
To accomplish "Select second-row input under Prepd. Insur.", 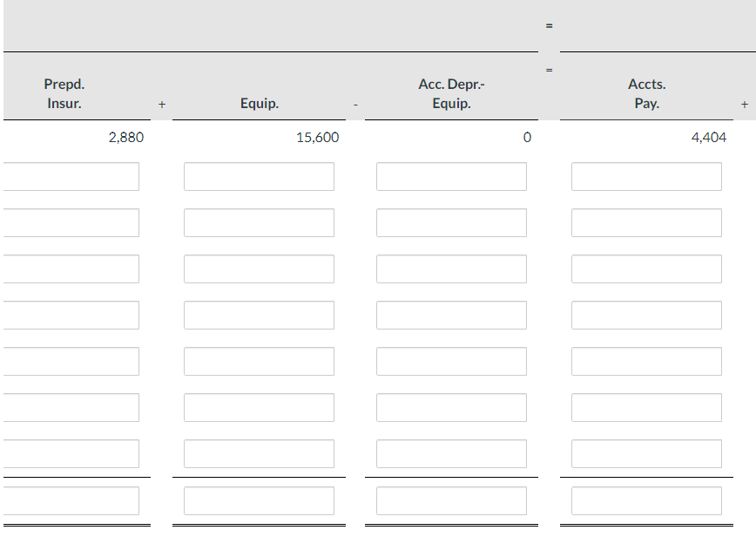I will pyautogui.click(x=71, y=223).
